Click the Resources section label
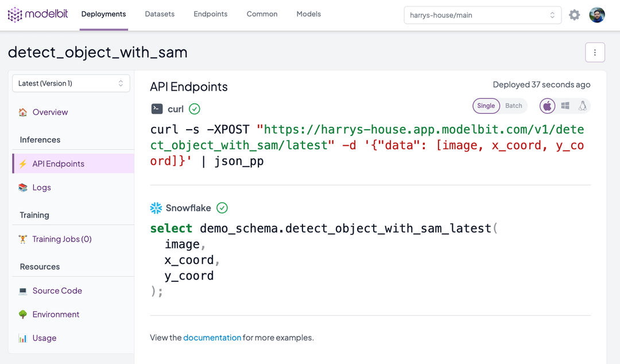 [40, 266]
